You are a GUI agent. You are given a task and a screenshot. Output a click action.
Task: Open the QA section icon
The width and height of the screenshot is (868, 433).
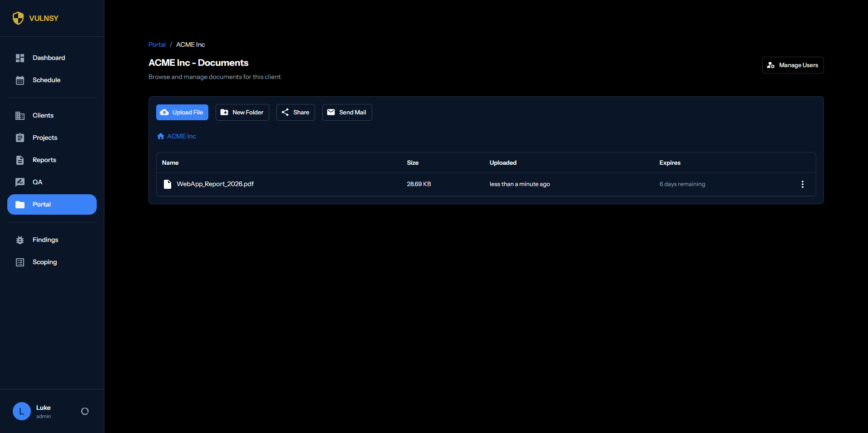click(20, 182)
